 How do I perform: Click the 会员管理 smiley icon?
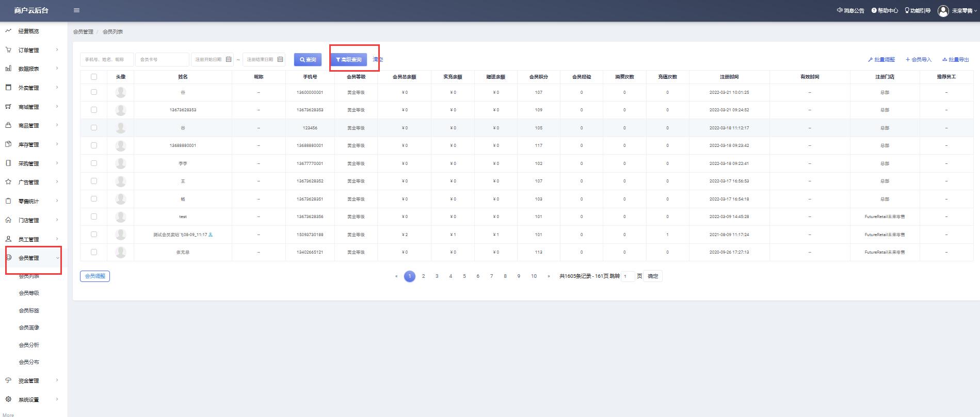click(9, 258)
